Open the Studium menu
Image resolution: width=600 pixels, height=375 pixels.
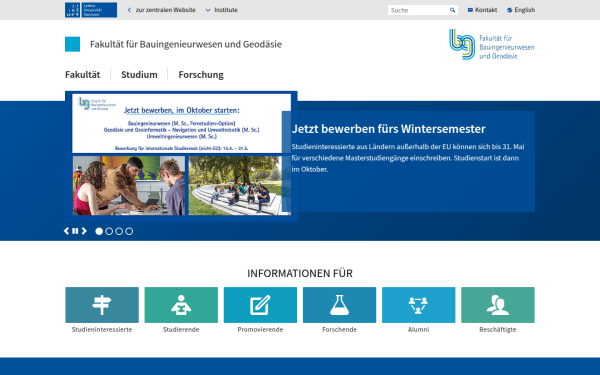pos(139,75)
